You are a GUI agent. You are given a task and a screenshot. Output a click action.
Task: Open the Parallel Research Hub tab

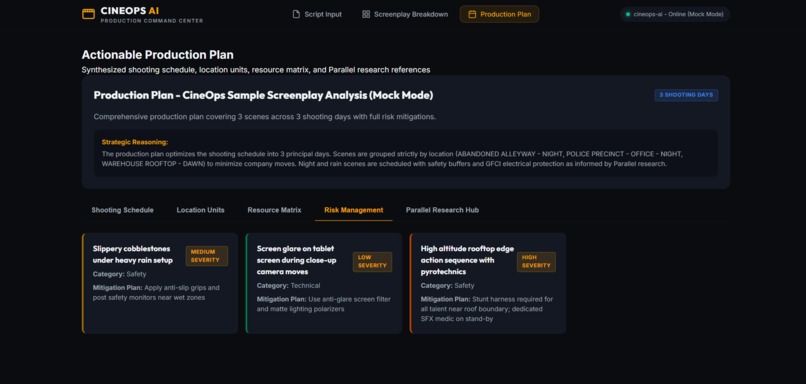point(442,210)
